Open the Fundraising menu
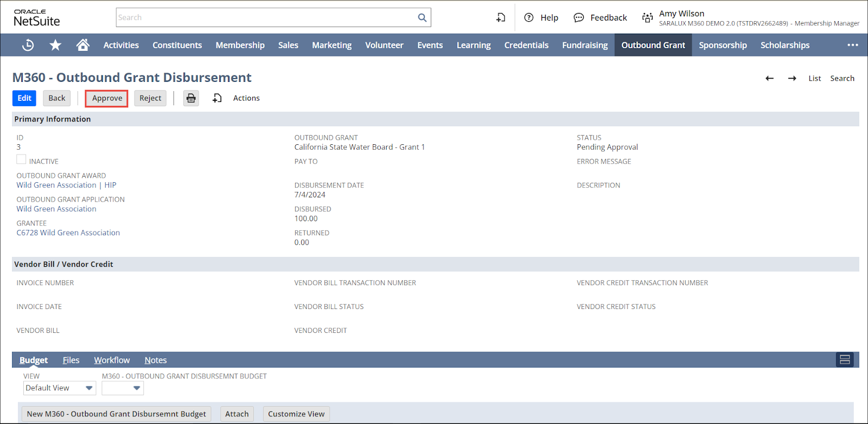868x424 pixels. point(584,46)
